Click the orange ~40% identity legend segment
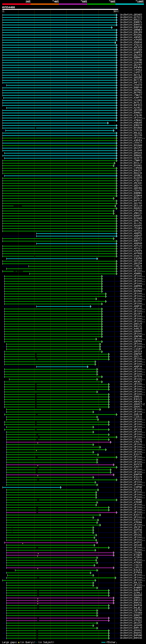This screenshot has width=146, height=644. (45, 4)
